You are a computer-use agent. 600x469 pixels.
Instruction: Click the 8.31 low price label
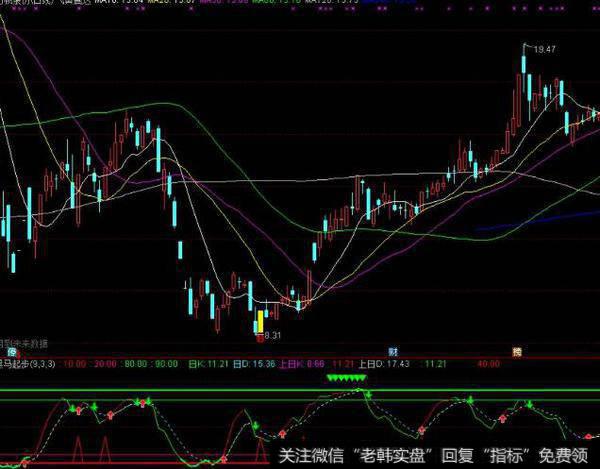272,336
